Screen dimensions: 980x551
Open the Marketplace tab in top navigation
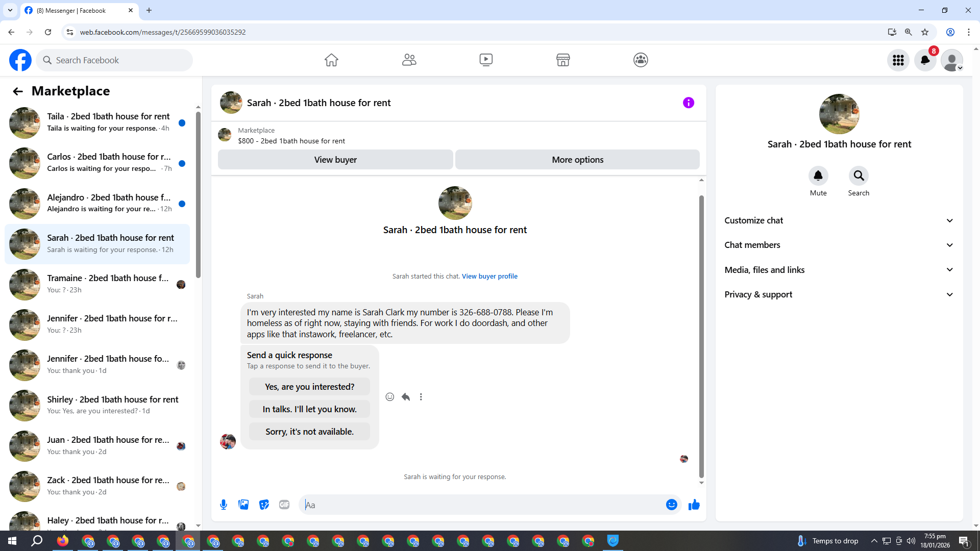click(563, 60)
